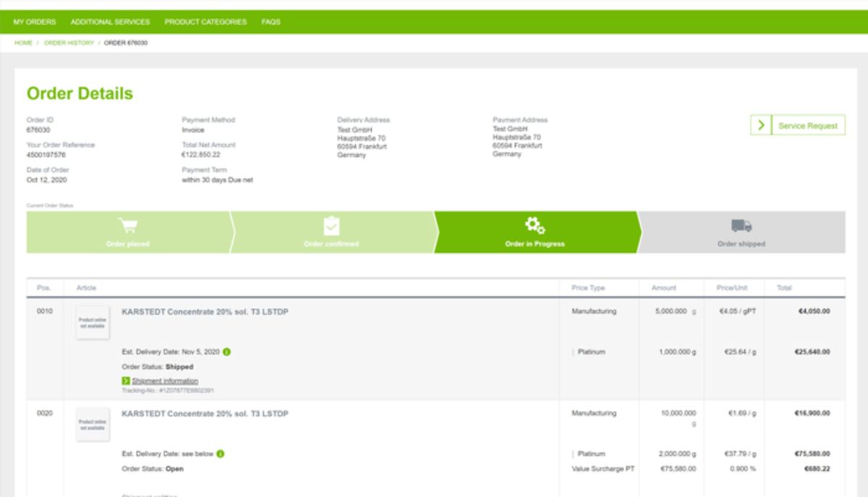Click the truck icon on Order shipped step
Viewport: 868px width, 497px height.
740,225
